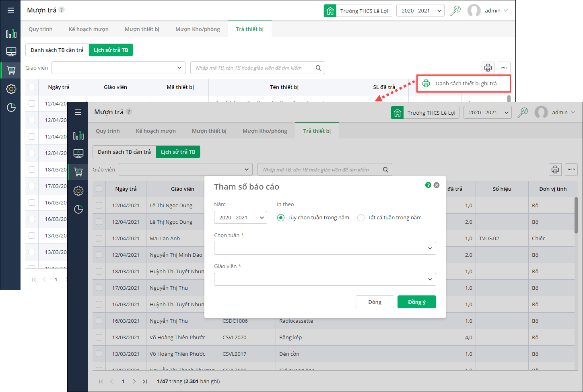Select Tất cả tuần trong năm radio
The height and width of the screenshot is (392, 583).
click(361, 218)
